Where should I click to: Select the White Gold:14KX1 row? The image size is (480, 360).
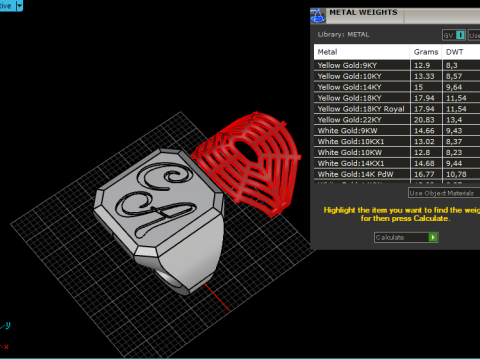tap(397, 163)
